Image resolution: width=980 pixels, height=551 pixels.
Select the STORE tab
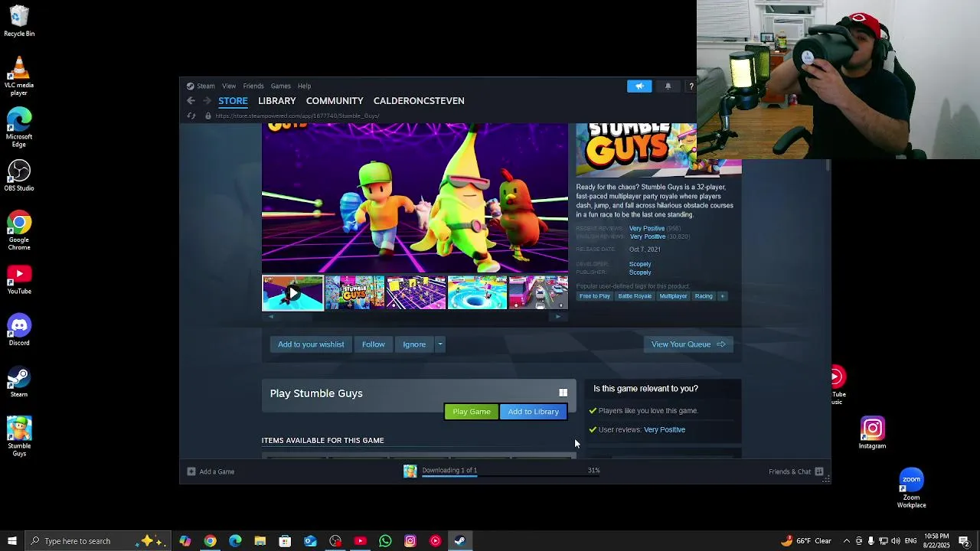click(233, 101)
